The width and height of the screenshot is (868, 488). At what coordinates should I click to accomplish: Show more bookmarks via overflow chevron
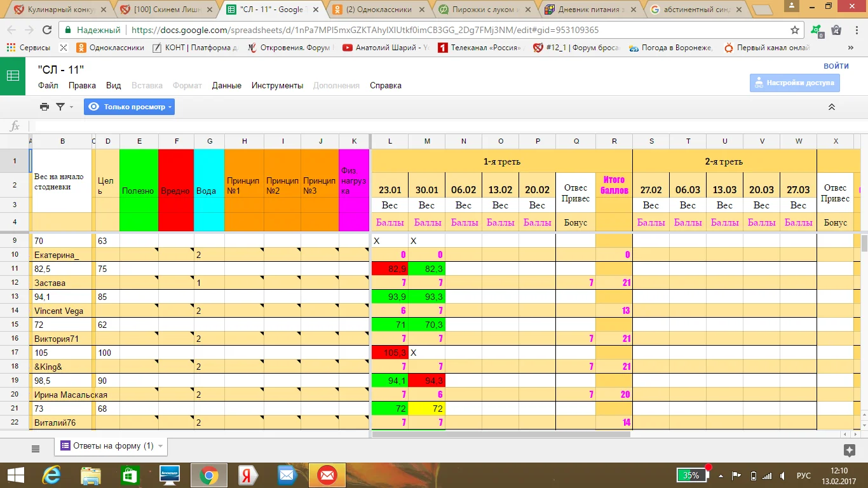tap(851, 48)
